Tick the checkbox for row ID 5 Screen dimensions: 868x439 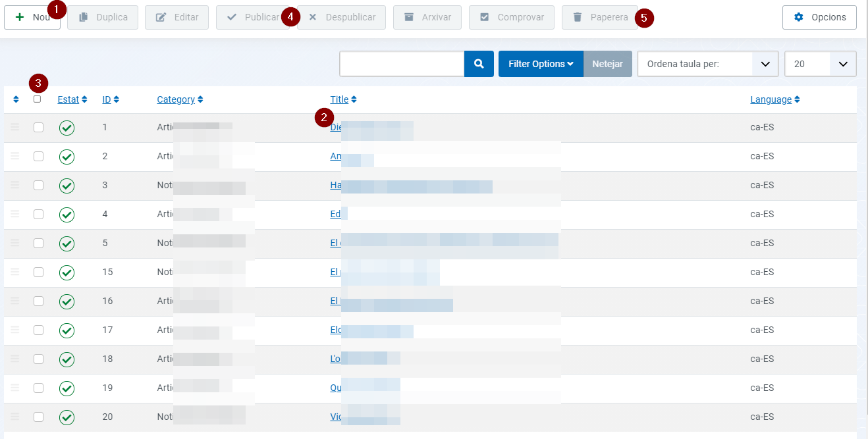click(x=39, y=243)
